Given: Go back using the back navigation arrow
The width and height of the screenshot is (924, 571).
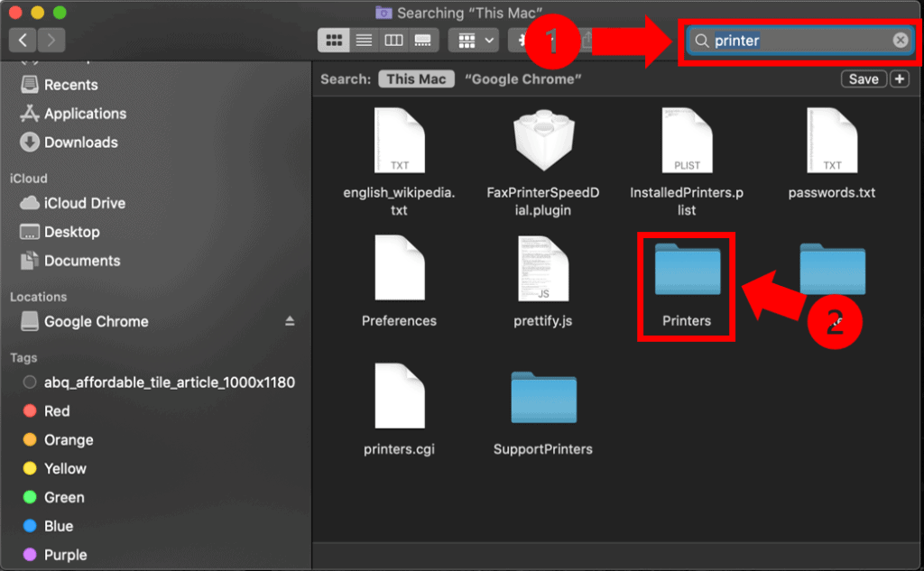Looking at the screenshot, I should click(x=22, y=40).
